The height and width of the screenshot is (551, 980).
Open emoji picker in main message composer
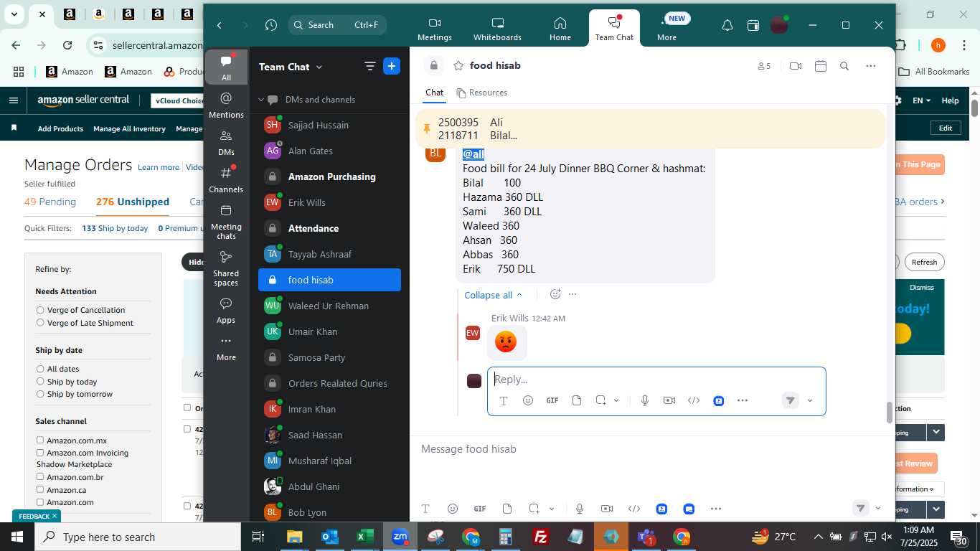point(453,509)
